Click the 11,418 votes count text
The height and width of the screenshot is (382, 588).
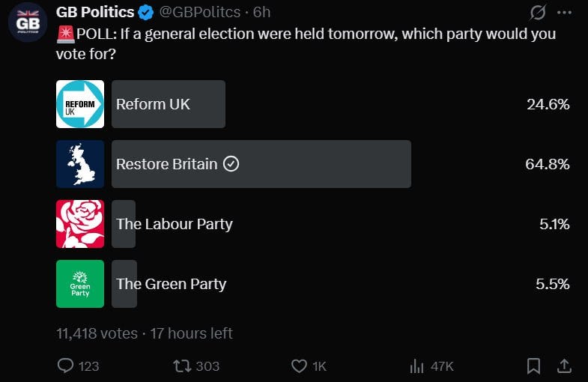click(97, 333)
